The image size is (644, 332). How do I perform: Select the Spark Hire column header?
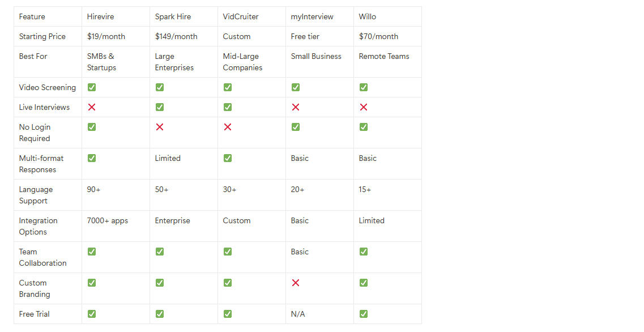173,16
